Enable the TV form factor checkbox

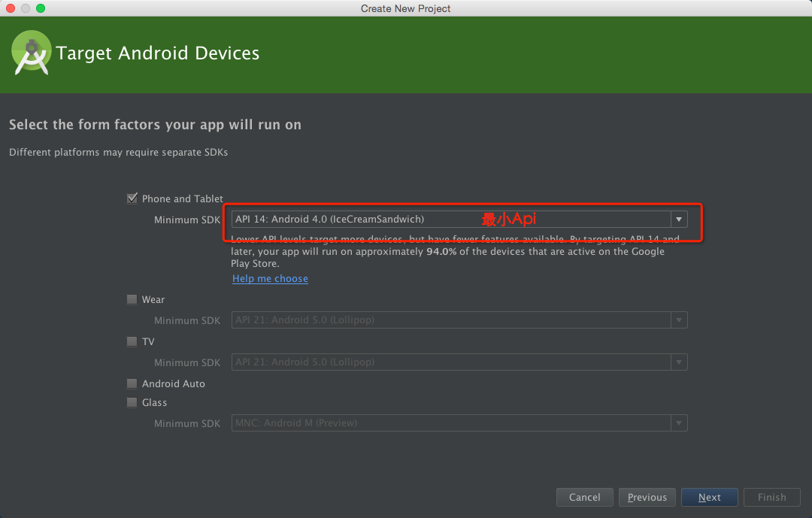point(132,341)
